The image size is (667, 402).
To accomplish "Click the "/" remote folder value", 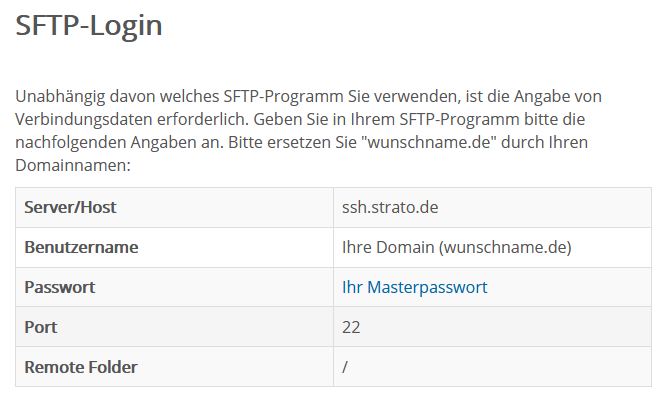I will coord(345,367).
